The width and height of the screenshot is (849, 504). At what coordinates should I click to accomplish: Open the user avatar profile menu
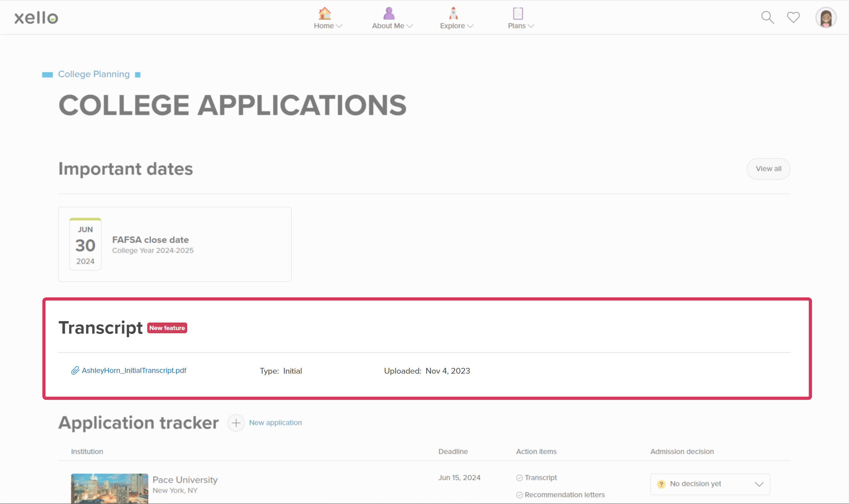826,18
